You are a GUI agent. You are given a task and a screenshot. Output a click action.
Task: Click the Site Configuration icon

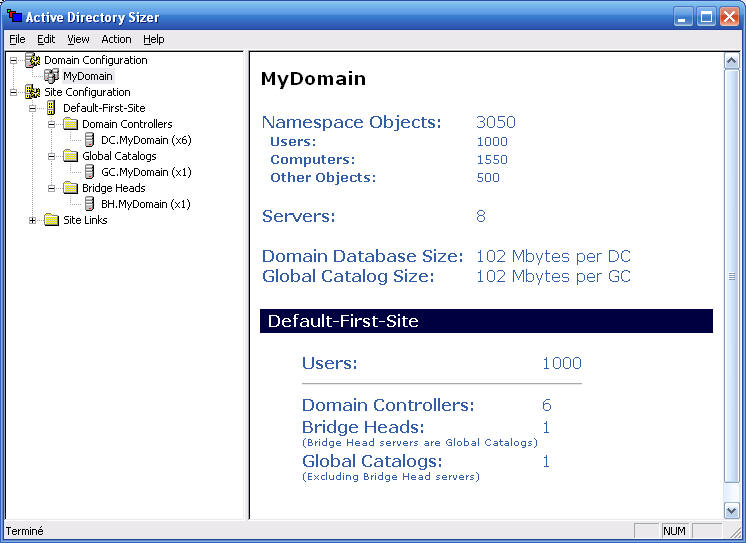pyautogui.click(x=32, y=92)
